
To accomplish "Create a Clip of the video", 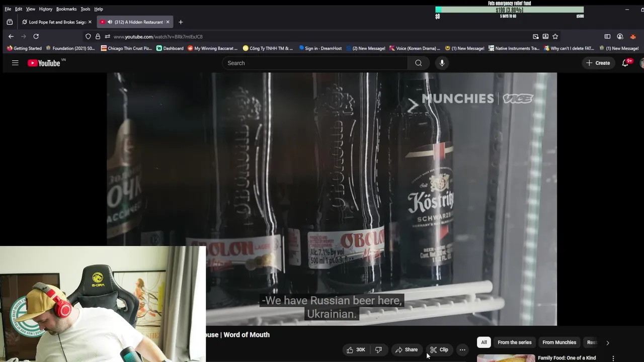I will coord(439,349).
